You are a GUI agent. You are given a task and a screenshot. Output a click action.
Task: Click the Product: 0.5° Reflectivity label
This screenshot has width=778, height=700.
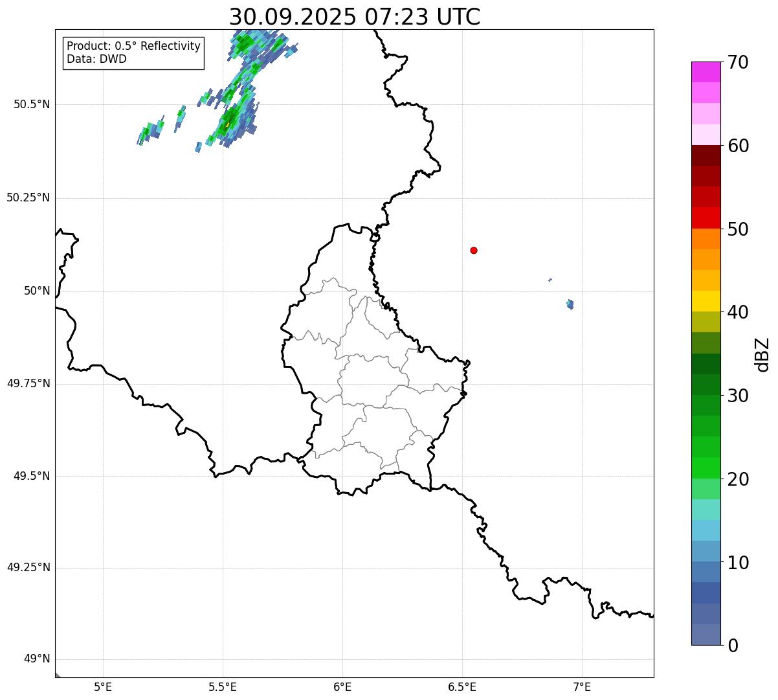click(133, 47)
